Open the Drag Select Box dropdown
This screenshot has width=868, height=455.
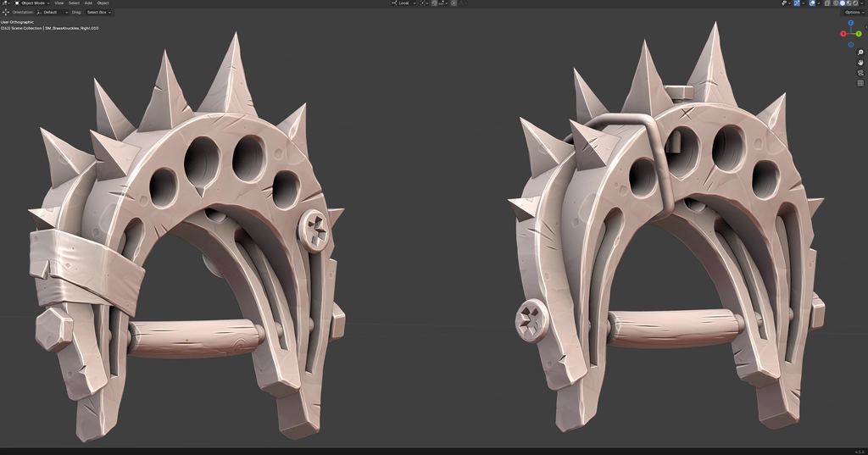coord(98,12)
